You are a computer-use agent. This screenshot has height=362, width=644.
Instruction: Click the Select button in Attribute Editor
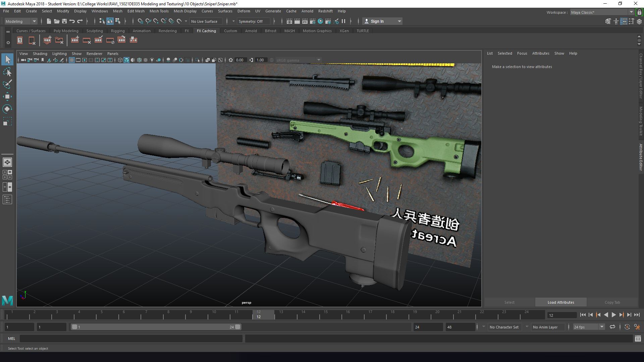point(509,302)
